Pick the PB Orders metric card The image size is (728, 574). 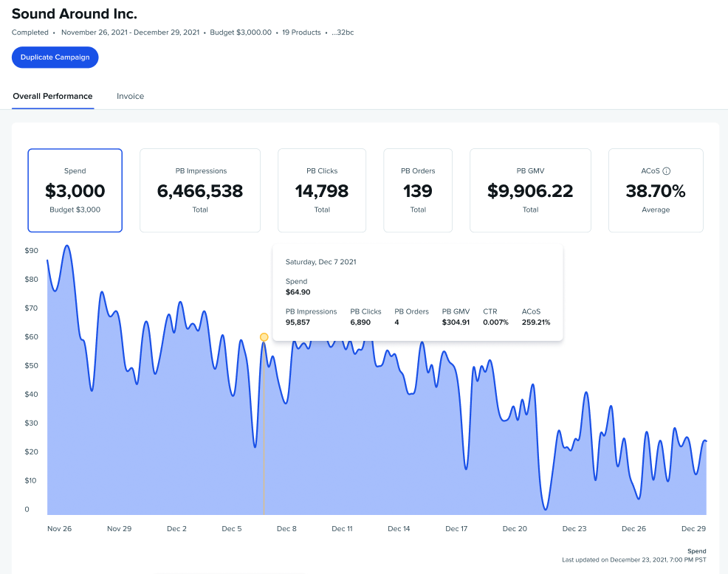tap(418, 190)
